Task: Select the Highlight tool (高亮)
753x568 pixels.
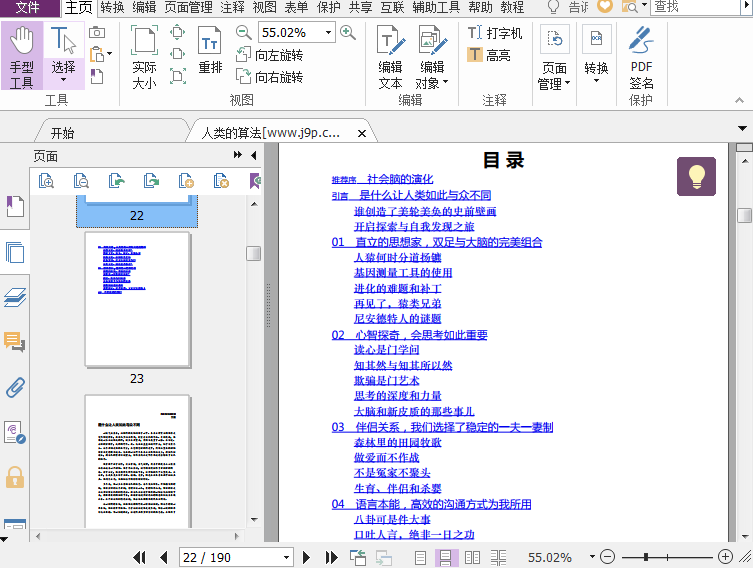Action: [489, 55]
